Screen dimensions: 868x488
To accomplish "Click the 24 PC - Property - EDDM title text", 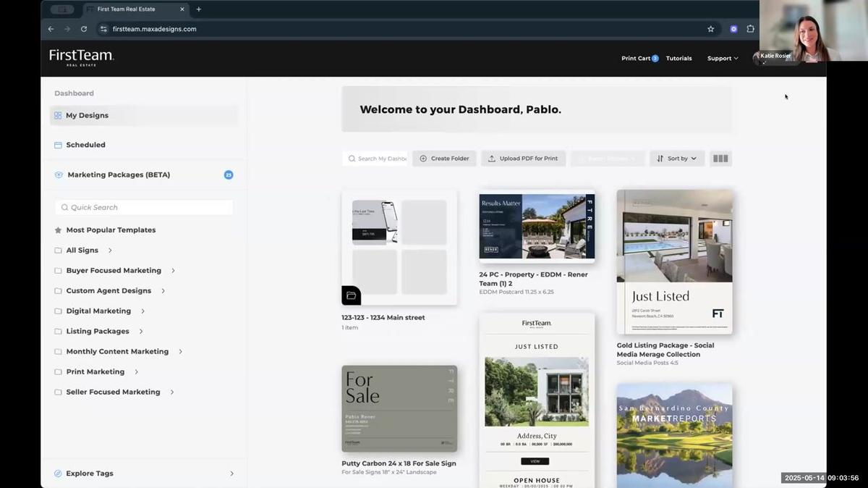I will click(533, 279).
